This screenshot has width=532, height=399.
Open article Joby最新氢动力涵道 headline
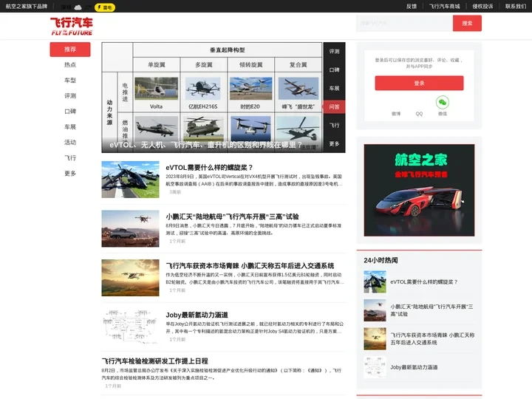pos(197,316)
